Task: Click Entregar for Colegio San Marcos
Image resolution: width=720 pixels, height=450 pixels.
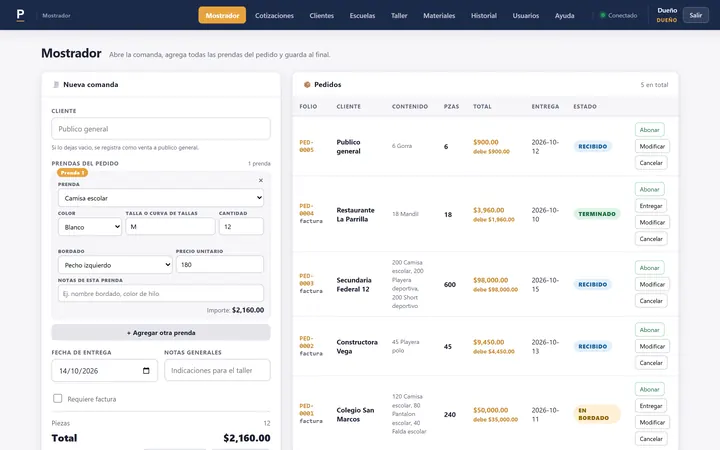Action: click(651, 406)
